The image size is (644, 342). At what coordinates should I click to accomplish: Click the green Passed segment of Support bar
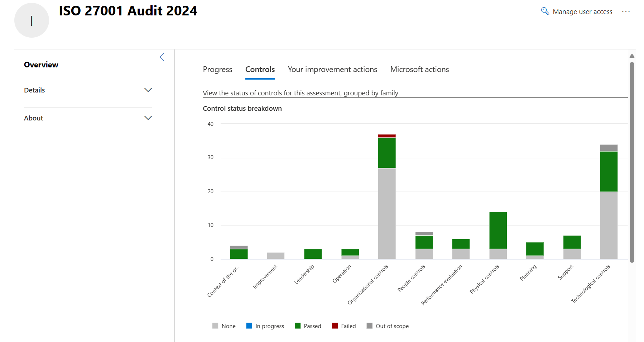tap(572, 242)
